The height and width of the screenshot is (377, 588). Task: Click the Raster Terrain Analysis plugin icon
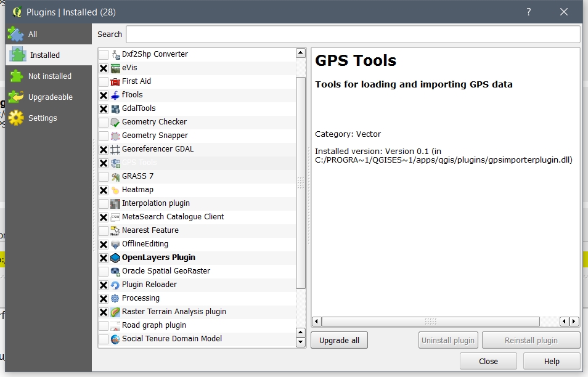(115, 312)
